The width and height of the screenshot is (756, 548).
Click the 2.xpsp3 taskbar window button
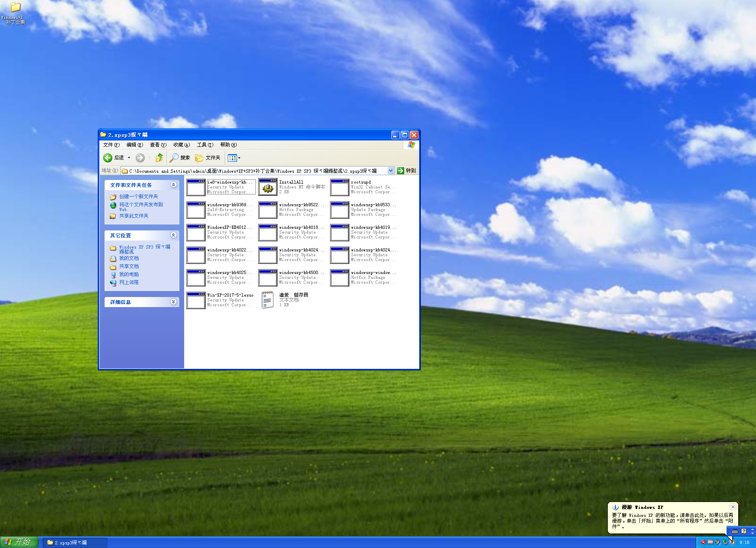(75, 542)
